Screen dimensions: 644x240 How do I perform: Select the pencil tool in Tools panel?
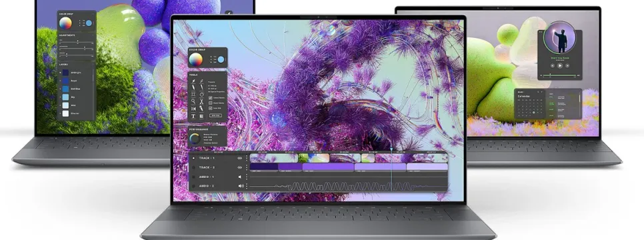[x=193, y=87]
